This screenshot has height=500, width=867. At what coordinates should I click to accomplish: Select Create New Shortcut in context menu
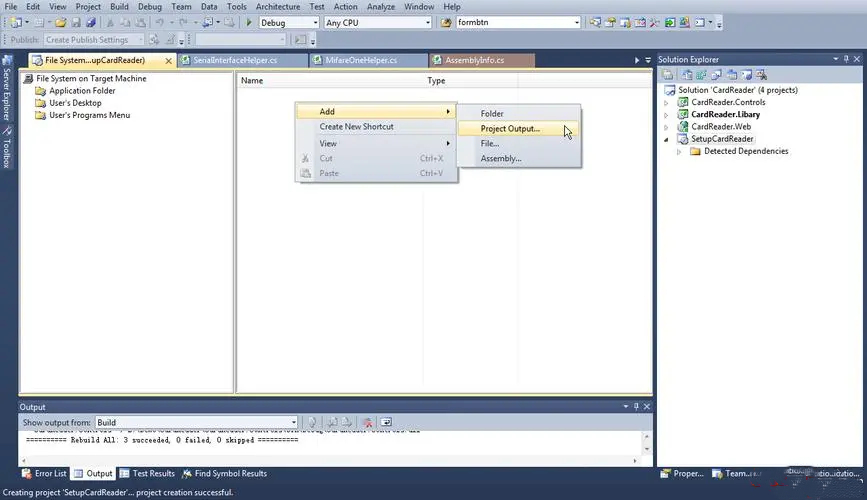356,127
